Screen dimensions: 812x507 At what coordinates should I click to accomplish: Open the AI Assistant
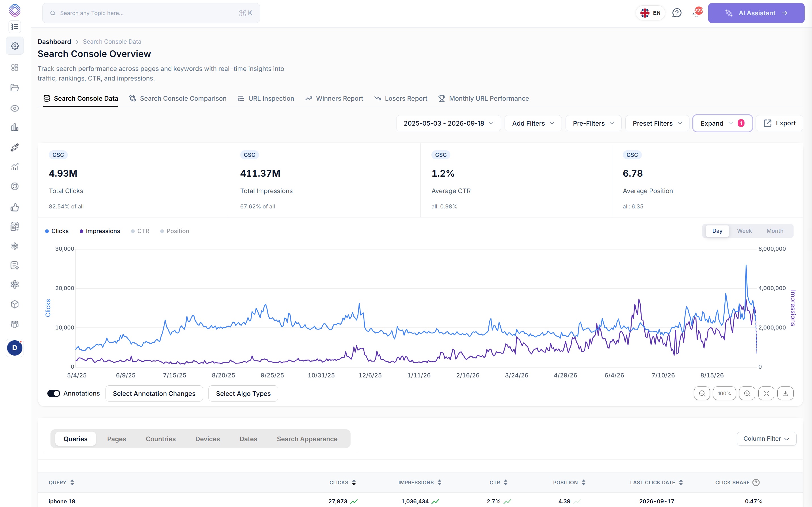pos(756,13)
